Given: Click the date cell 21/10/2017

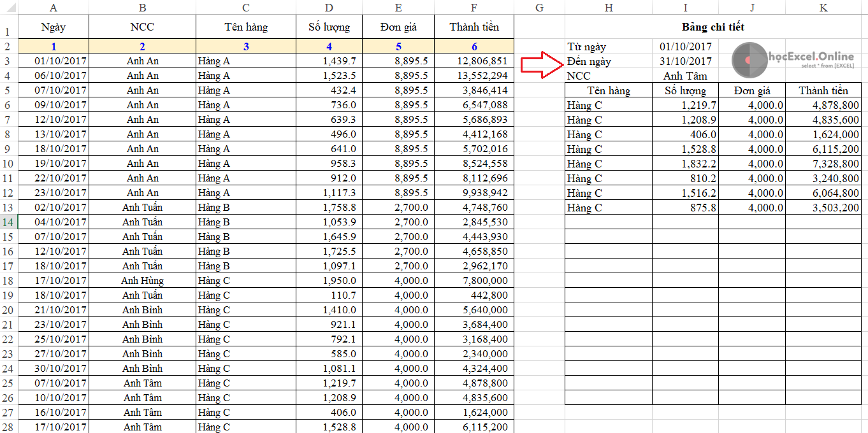Looking at the screenshot, I should [x=54, y=310].
